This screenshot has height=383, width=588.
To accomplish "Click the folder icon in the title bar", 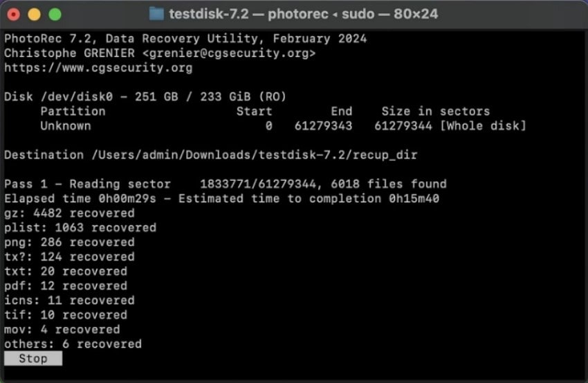I will pyautogui.click(x=156, y=14).
